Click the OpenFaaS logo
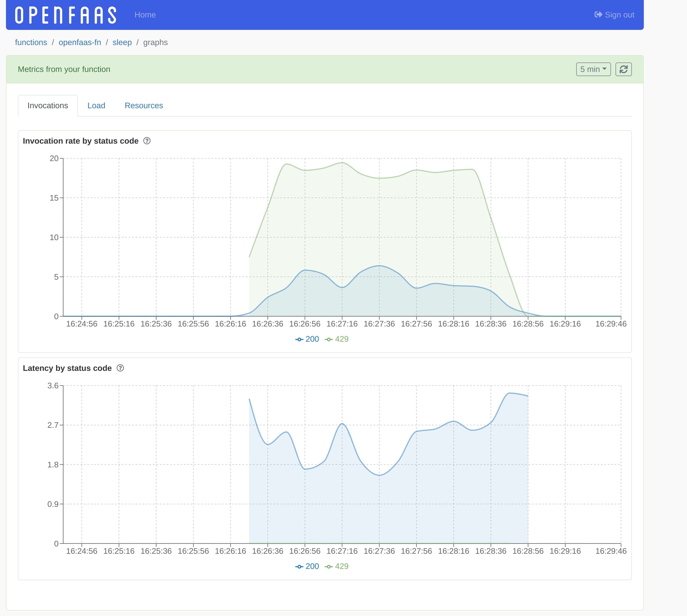 coord(66,15)
